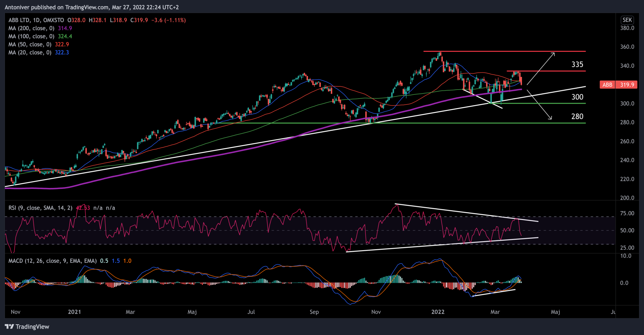
Task: Click the MA 20 indicator legend
Action: pos(30,53)
